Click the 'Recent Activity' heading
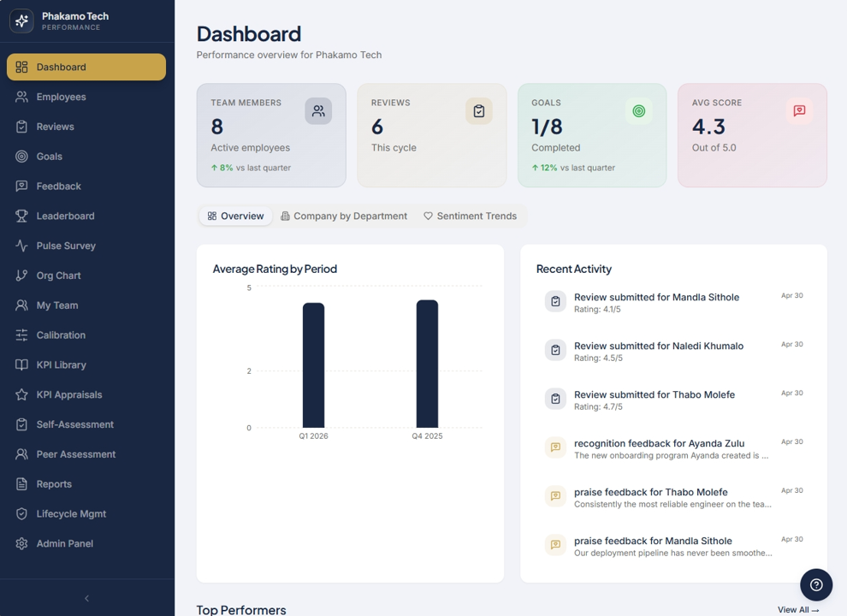 tap(574, 269)
